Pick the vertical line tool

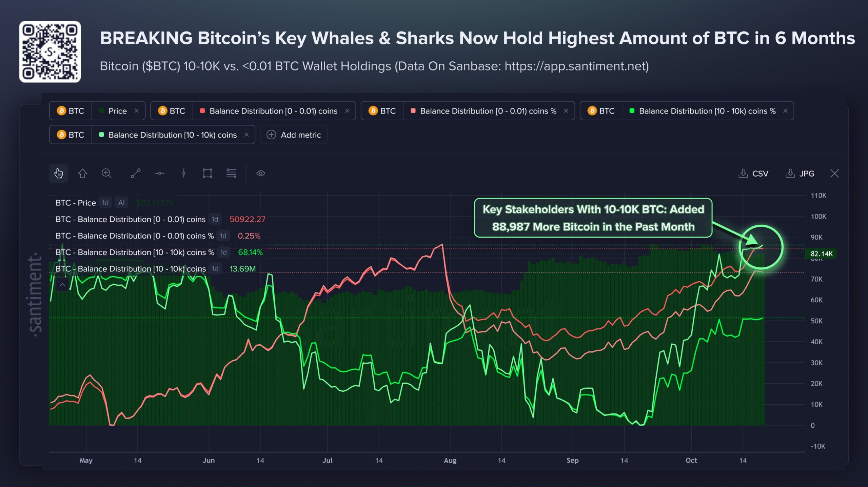click(184, 173)
